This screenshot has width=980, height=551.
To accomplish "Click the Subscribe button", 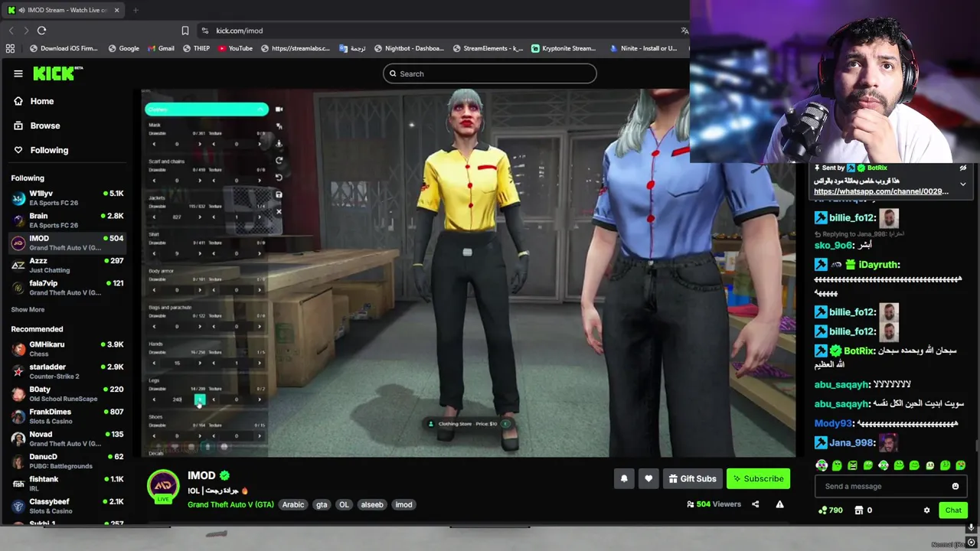I will [x=758, y=479].
